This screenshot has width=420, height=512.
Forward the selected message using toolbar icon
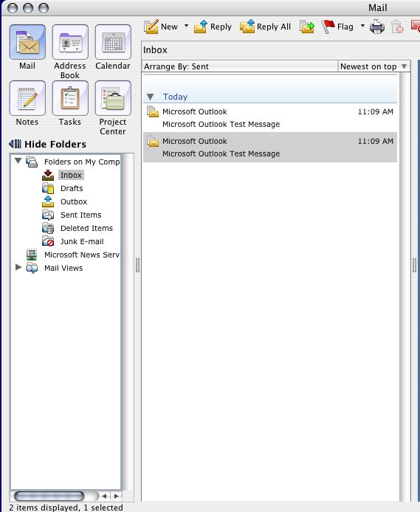pyautogui.click(x=307, y=27)
